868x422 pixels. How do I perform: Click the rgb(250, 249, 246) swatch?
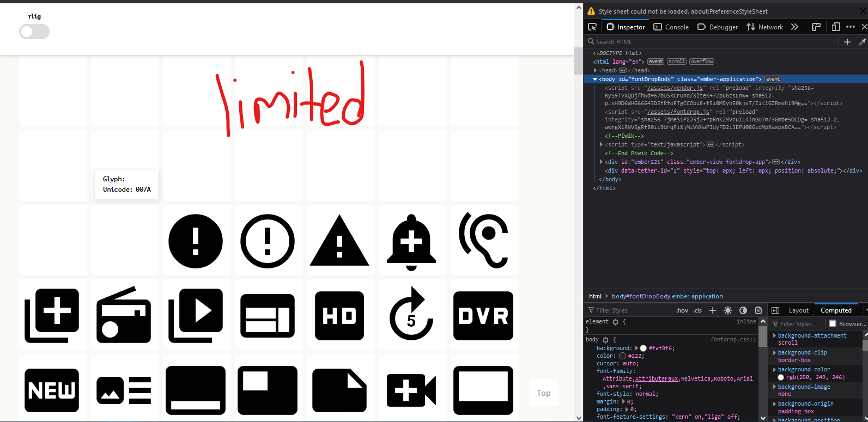(781, 377)
